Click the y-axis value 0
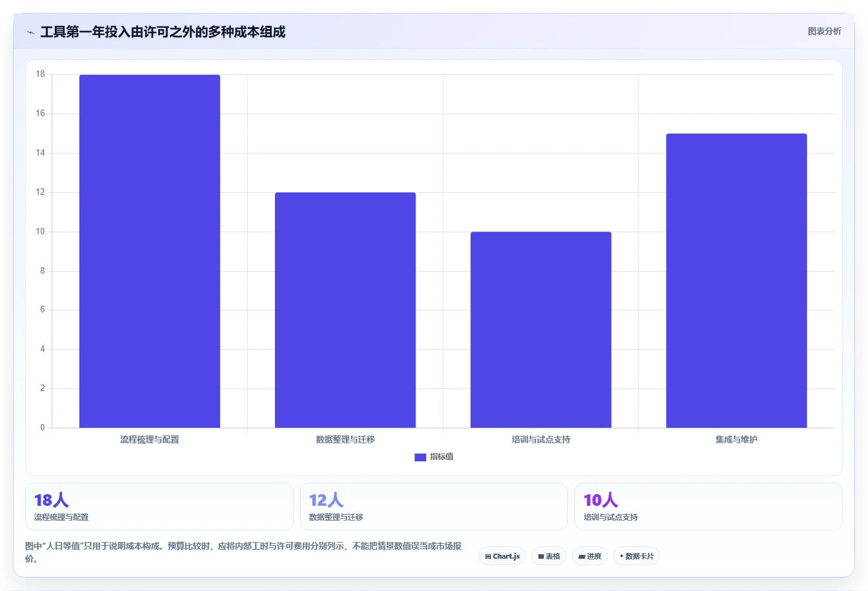 pos(43,428)
